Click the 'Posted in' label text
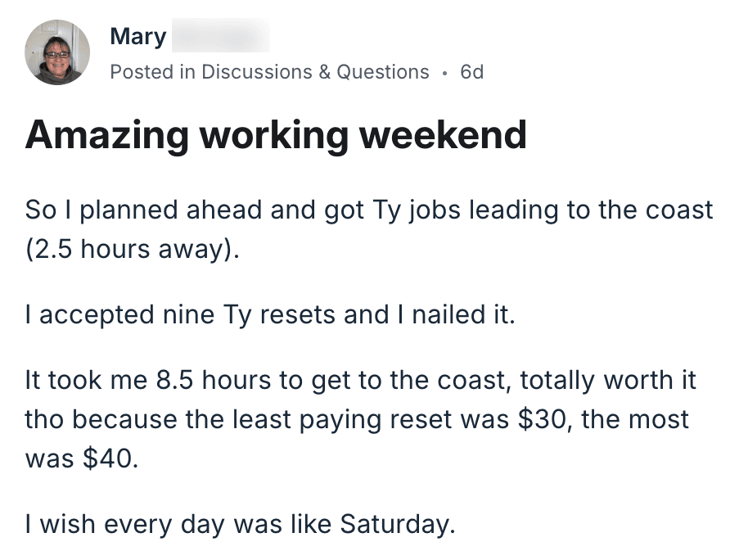This screenshot has height=560, width=730. tap(152, 72)
